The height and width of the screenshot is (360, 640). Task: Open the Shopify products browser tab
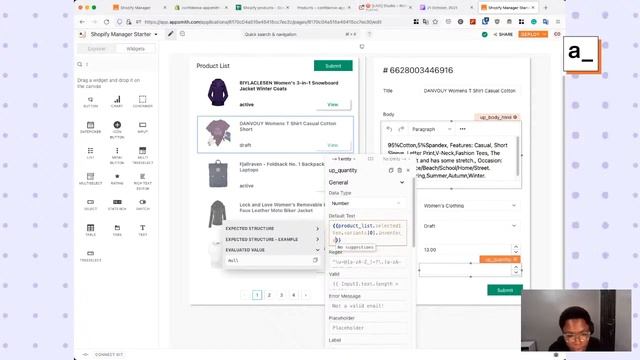(262, 7)
